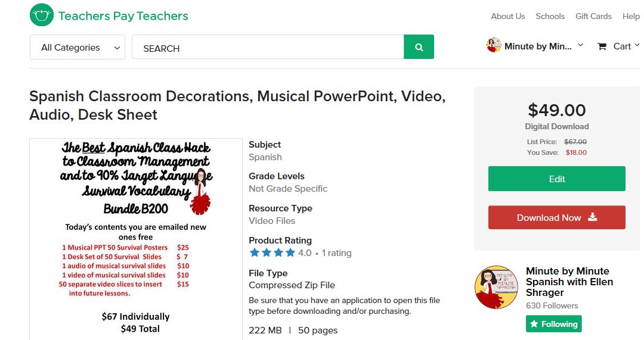Click the star rating icons
644x340 pixels.
[x=272, y=253]
